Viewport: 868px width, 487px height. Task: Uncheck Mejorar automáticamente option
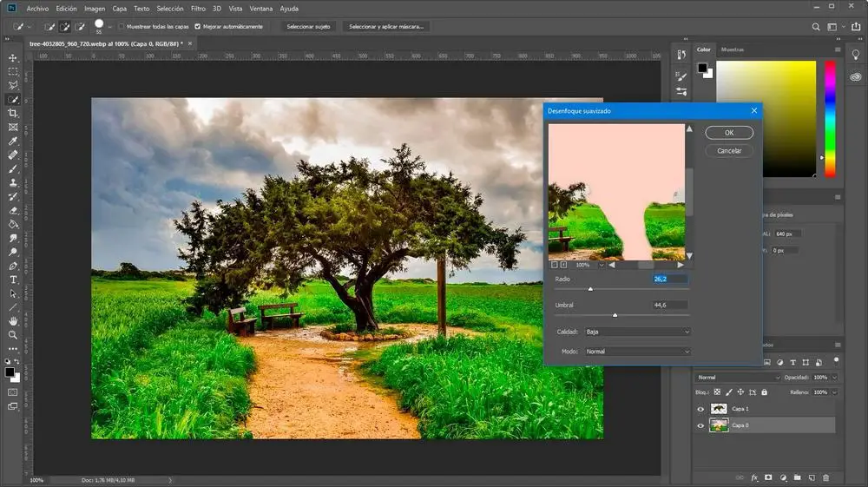click(x=198, y=26)
